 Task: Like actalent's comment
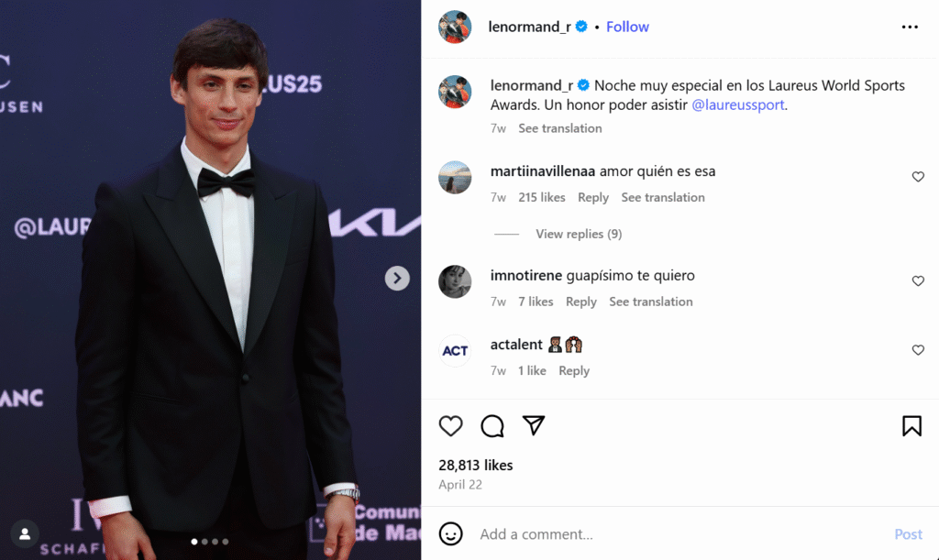918,350
